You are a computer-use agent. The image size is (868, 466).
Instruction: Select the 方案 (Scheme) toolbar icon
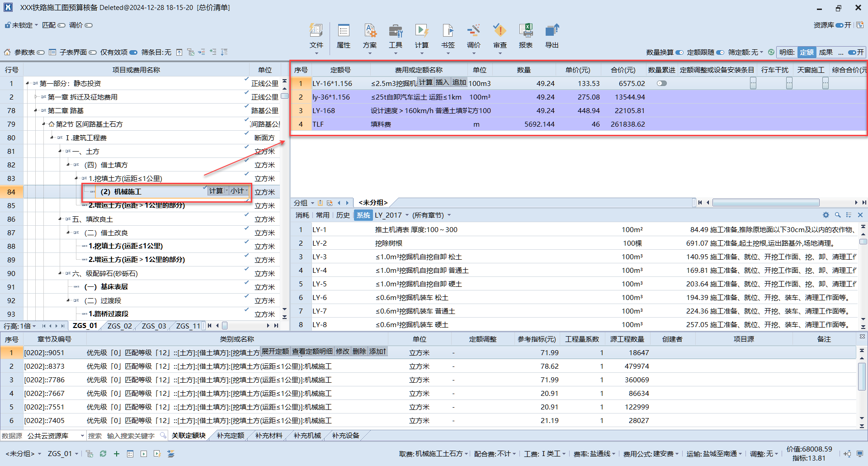point(370,36)
